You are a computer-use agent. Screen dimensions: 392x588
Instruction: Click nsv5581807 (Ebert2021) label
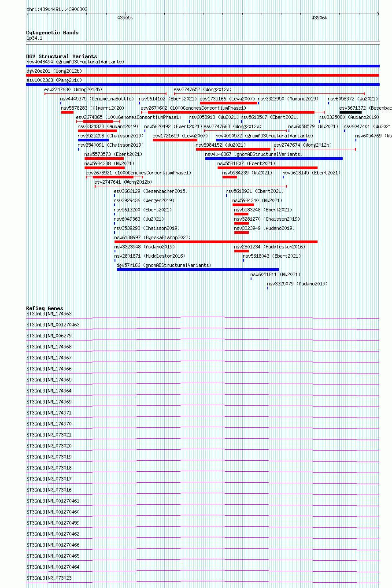(x=247, y=163)
